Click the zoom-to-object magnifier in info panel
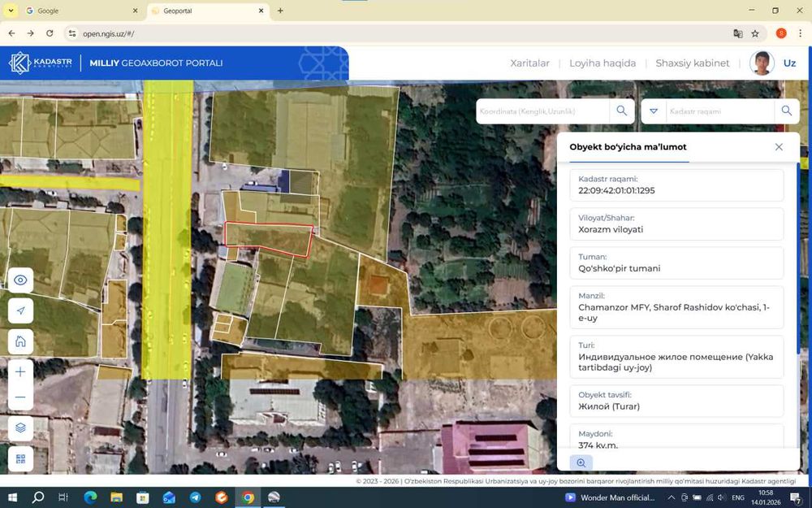 pos(581,462)
